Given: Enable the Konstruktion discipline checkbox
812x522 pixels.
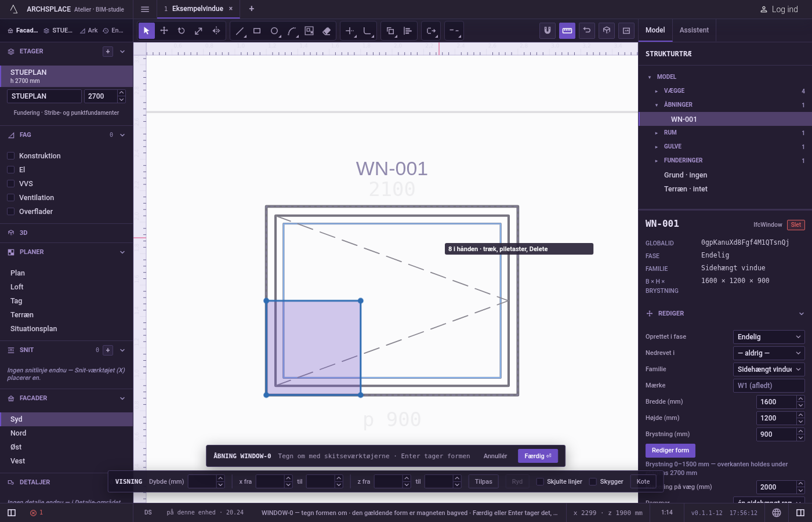Looking at the screenshot, I should click(10, 156).
